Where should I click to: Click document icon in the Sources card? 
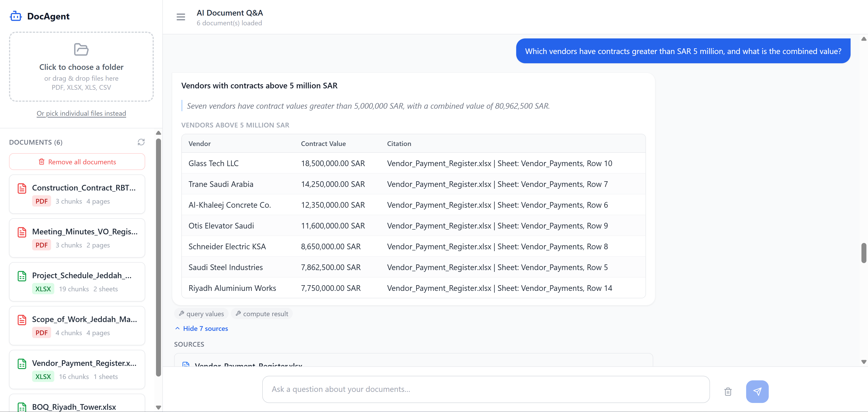tap(186, 364)
